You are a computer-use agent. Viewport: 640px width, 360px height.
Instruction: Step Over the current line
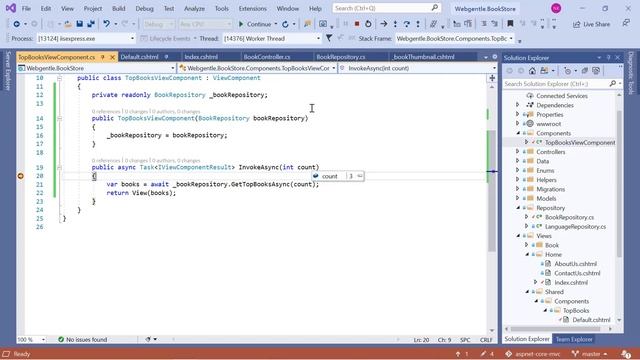pos(407,24)
